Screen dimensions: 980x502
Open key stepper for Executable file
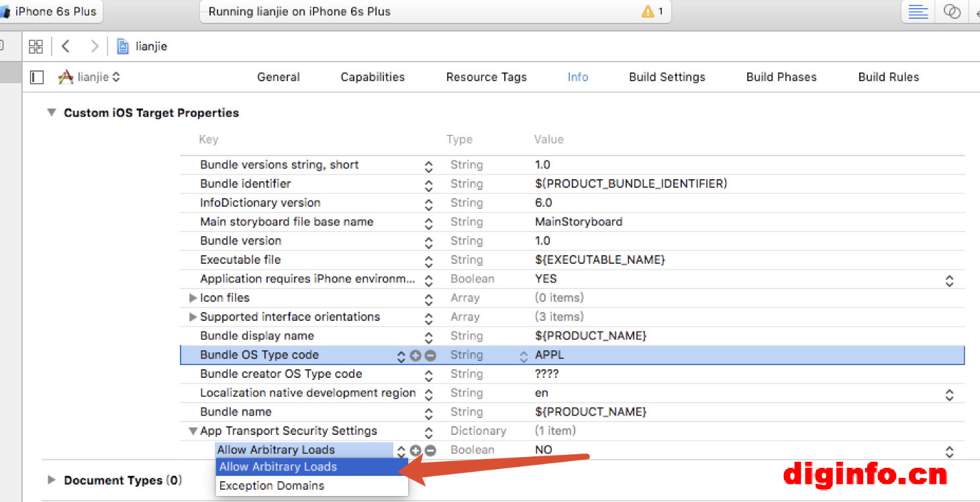(428, 262)
